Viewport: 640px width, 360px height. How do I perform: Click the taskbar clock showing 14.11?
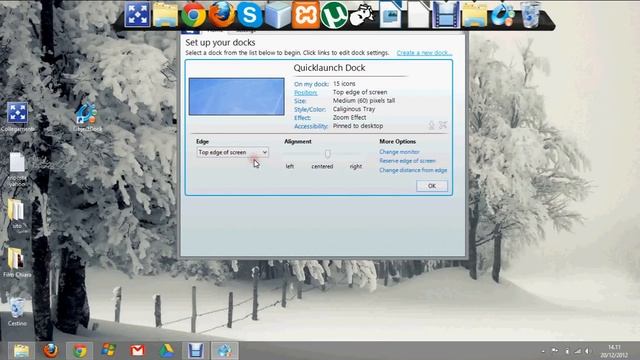614,351
